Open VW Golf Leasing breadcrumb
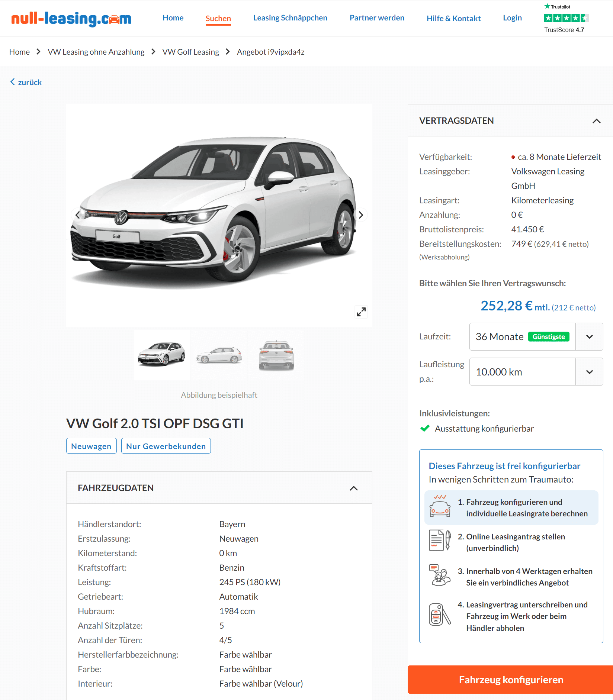Viewport: 613px width, 700px height. (x=190, y=52)
